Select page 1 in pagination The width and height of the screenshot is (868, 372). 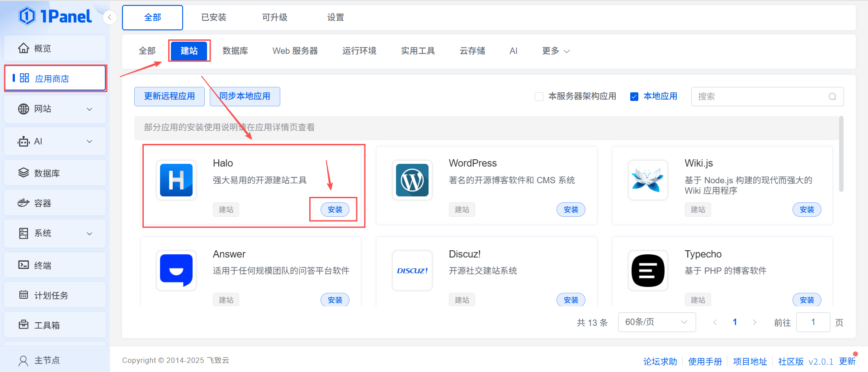click(735, 322)
